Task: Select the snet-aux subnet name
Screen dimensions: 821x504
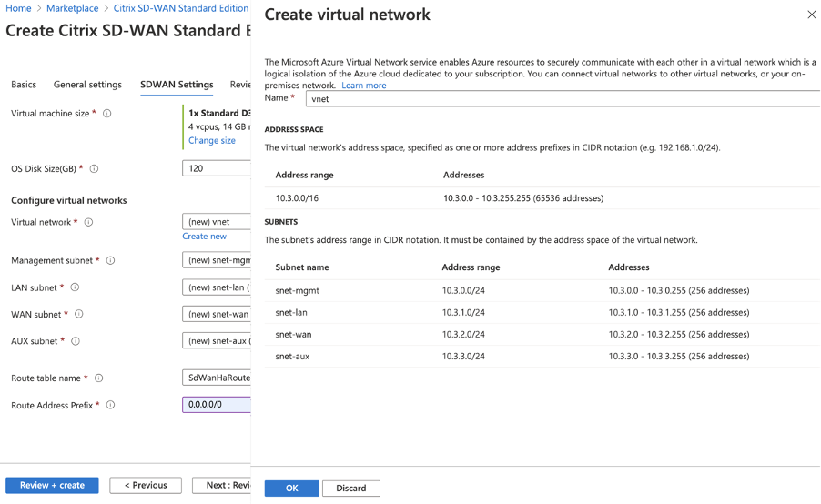Action: point(292,357)
